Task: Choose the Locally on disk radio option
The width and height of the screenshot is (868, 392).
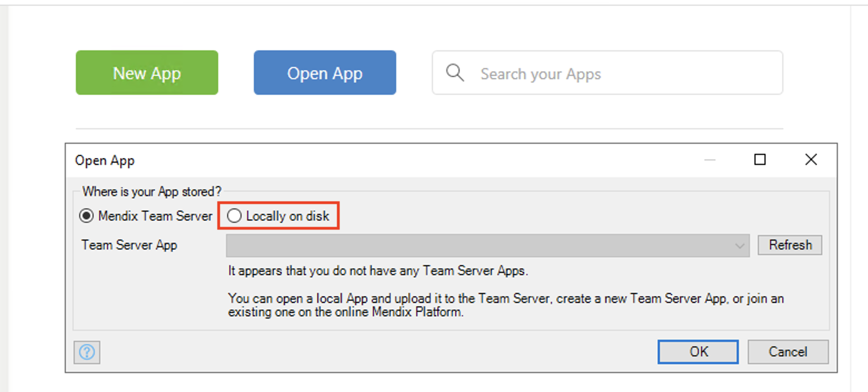Action: [x=235, y=216]
